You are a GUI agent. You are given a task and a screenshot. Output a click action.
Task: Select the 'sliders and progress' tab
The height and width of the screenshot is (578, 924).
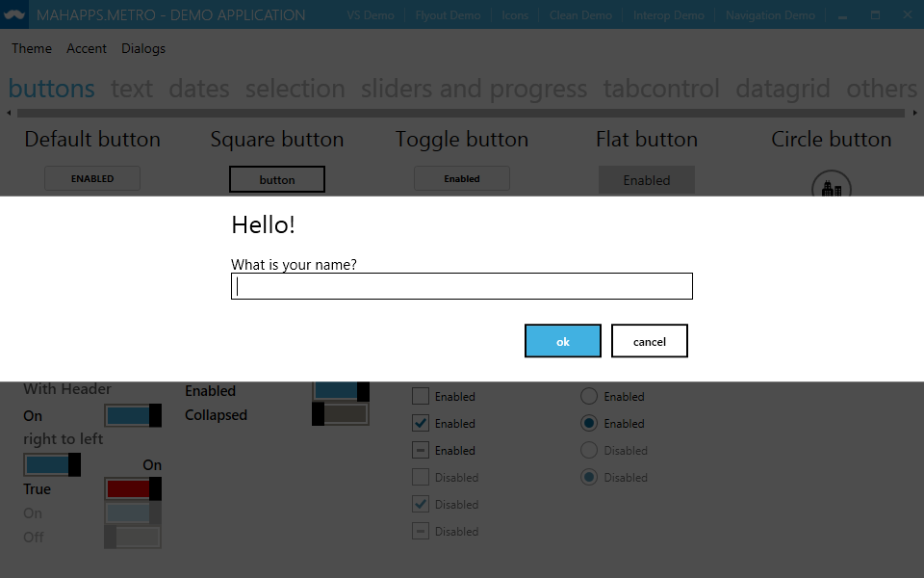(x=474, y=89)
